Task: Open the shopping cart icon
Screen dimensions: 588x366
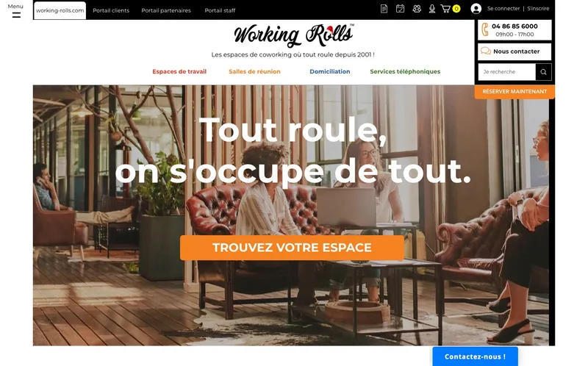Action: click(x=445, y=9)
